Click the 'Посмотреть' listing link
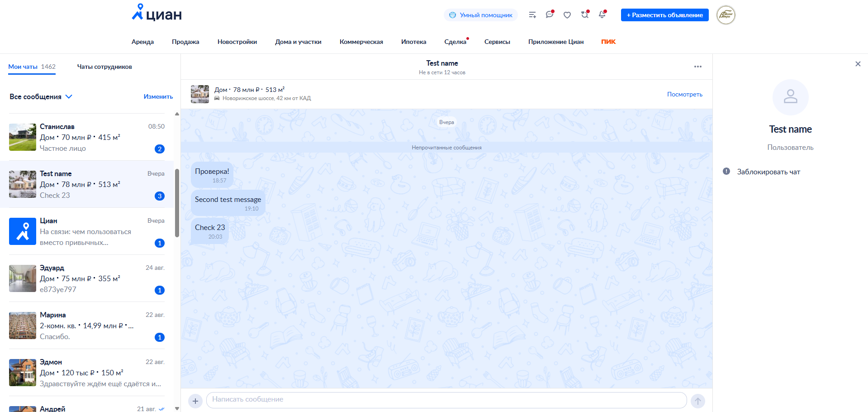Image resolution: width=868 pixels, height=412 pixels. pyautogui.click(x=684, y=94)
